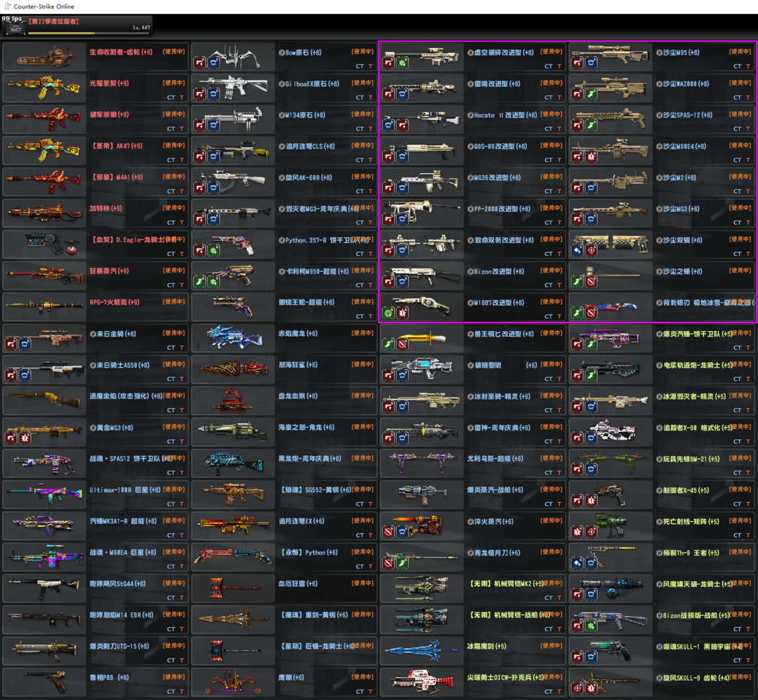This screenshot has width=758, height=700.
Task: Select the 生命收割者-齿轮 chainsaw thumbnail
Action: tap(44, 58)
